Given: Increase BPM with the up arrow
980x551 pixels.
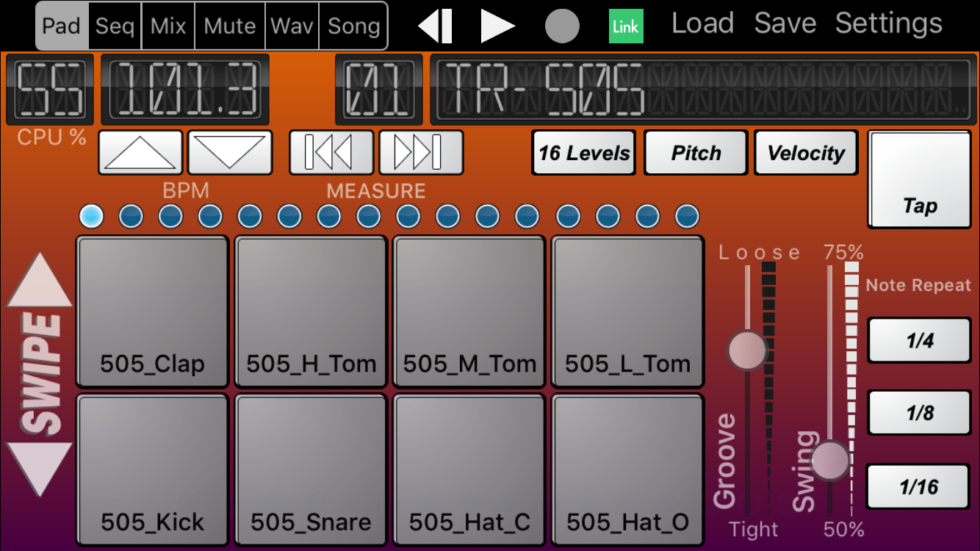Looking at the screenshot, I should [140, 152].
